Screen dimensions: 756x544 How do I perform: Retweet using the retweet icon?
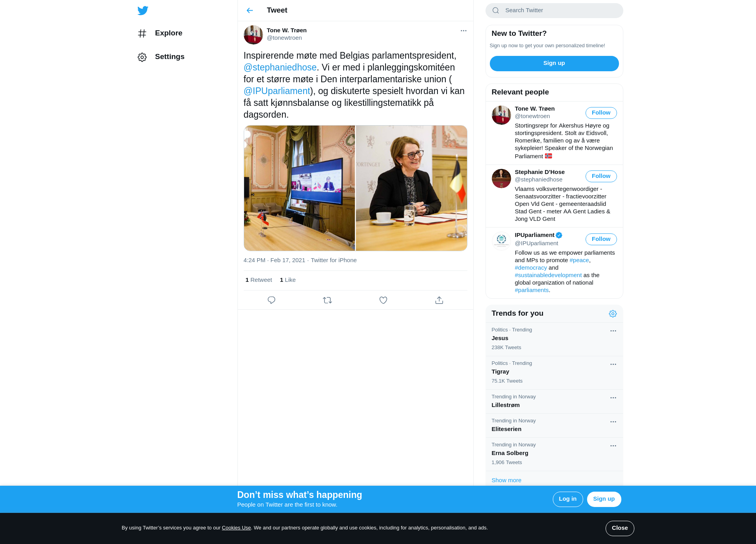pos(327,300)
